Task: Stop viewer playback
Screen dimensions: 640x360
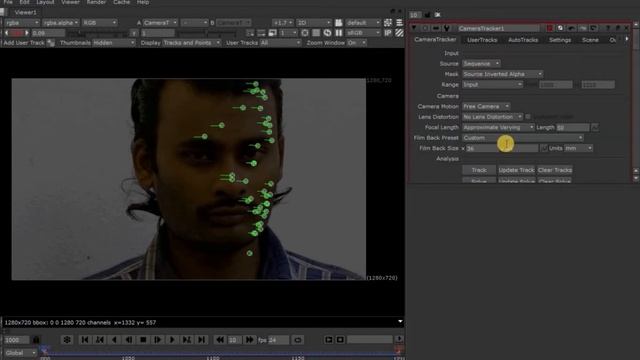Action: coord(143,340)
